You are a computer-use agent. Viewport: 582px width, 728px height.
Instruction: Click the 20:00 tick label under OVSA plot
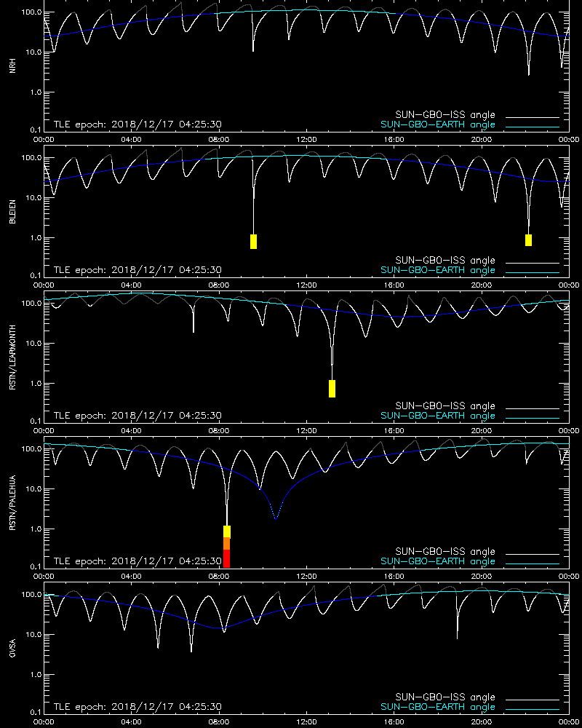tap(482, 721)
